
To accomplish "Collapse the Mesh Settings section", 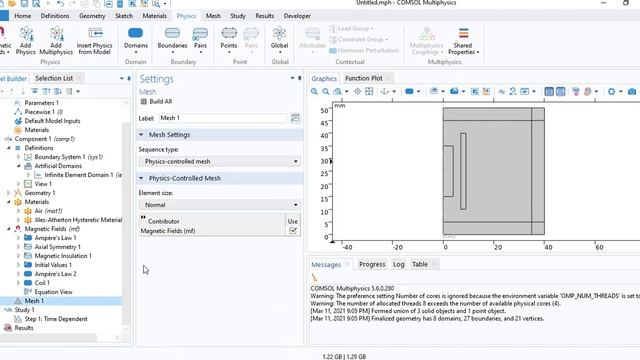I will [x=141, y=135].
